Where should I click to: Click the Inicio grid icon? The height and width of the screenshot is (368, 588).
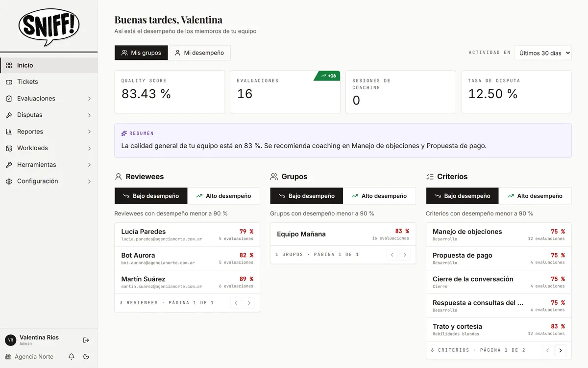(x=9, y=65)
